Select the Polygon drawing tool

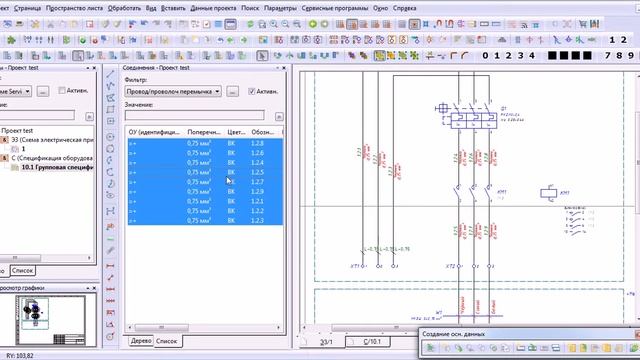(x=111, y=98)
